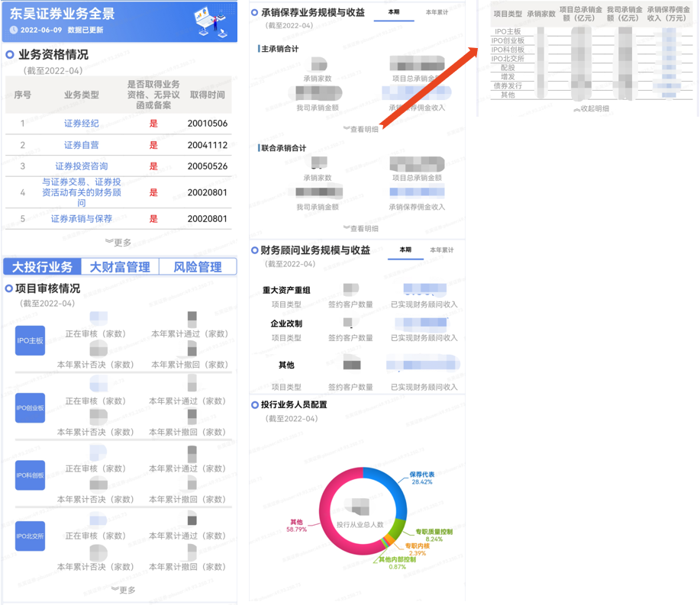The image size is (700, 605).
Task: Click the 专职内核 2.39% chart label
Action: click(x=418, y=549)
